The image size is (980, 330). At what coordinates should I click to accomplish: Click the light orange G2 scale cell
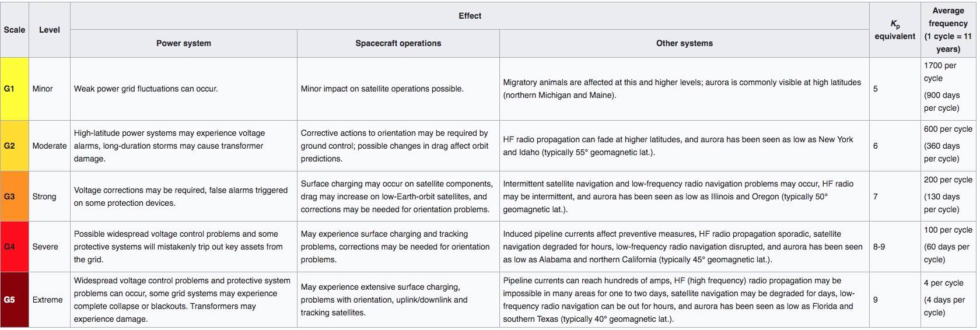(14, 146)
